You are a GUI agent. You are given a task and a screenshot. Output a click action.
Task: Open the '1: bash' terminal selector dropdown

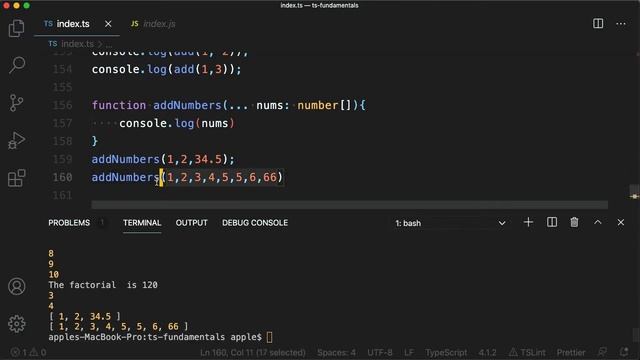tap(451, 223)
